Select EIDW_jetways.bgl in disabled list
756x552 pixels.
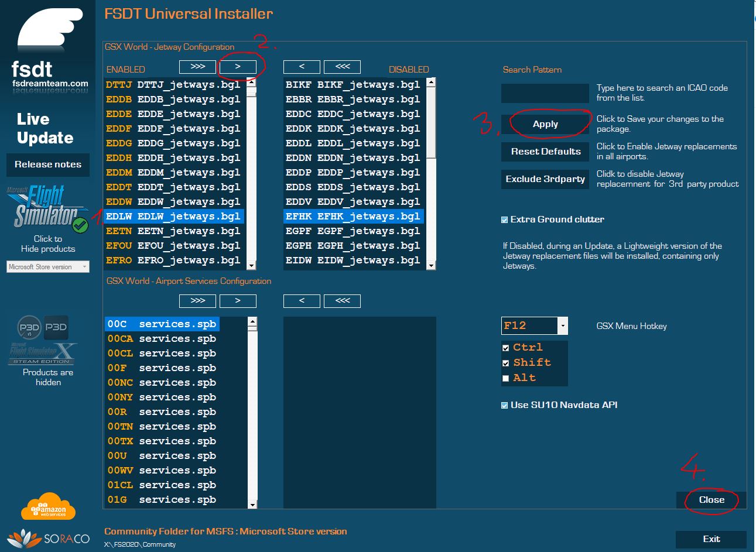click(x=355, y=260)
